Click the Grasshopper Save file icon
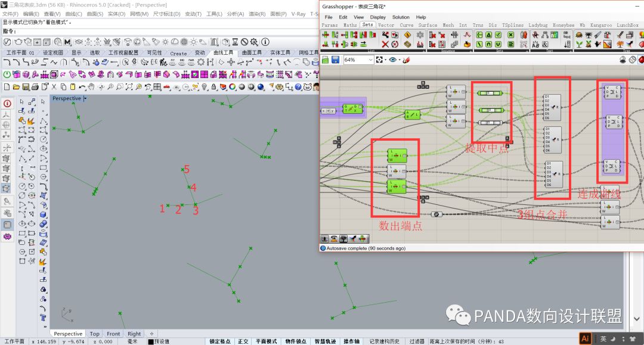The image size is (644, 345). (x=335, y=60)
